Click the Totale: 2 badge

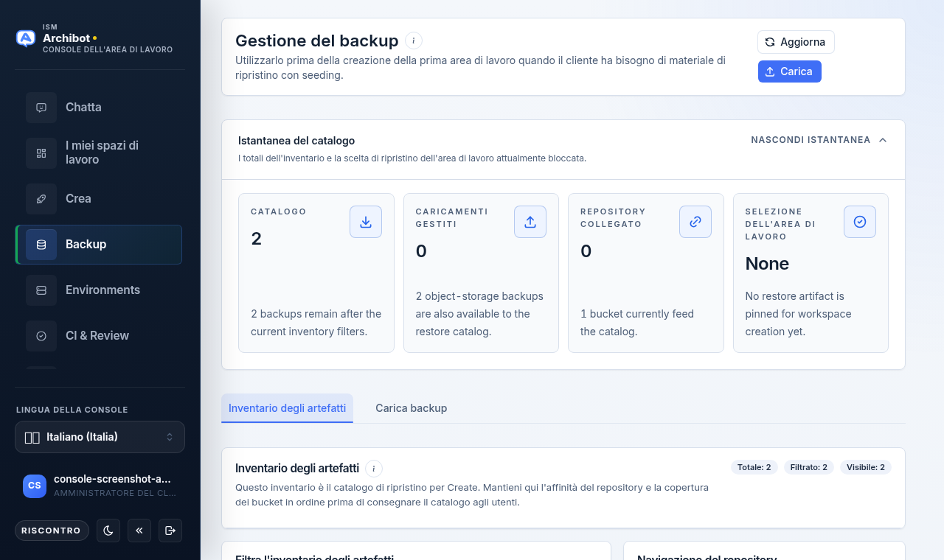click(754, 467)
